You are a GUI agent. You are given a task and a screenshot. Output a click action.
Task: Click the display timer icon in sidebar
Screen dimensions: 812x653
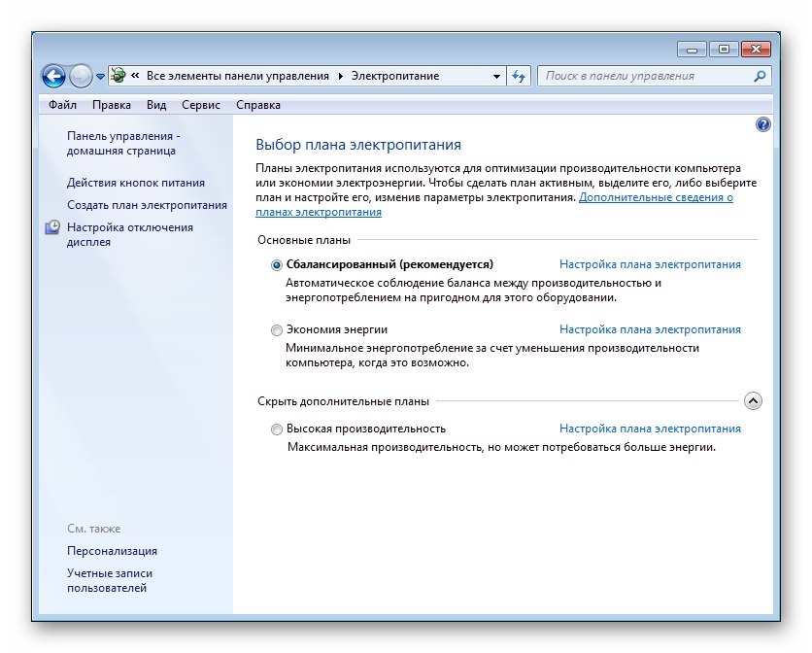pos(52,227)
